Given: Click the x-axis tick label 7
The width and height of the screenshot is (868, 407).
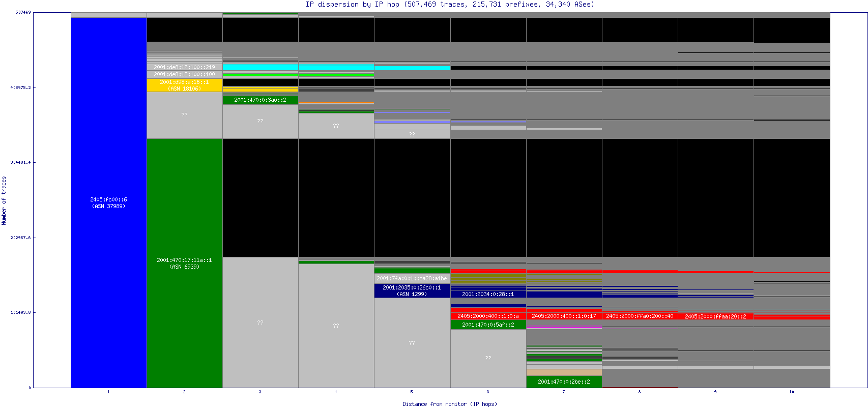Looking at the screenshot, I should (x=564, y=392).
